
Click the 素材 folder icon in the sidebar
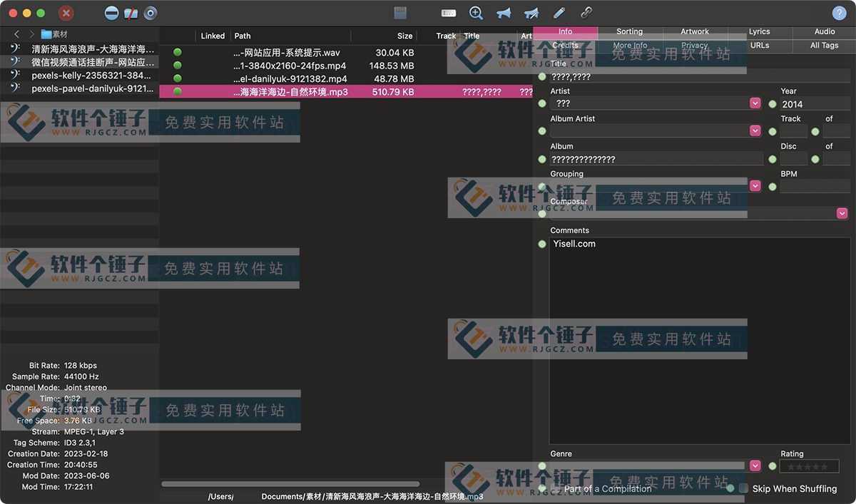pyautogui.click(x=46, y=34)
